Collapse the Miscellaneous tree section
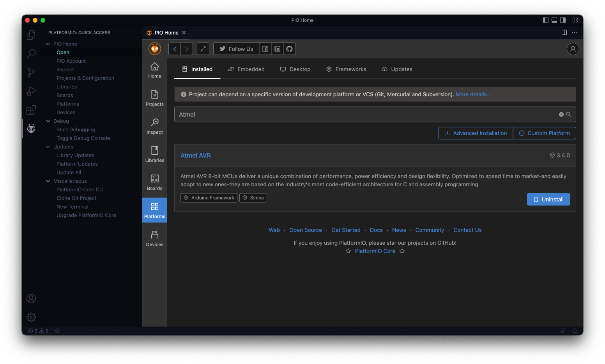The image size is (605, 364). [x=48, y=181]
